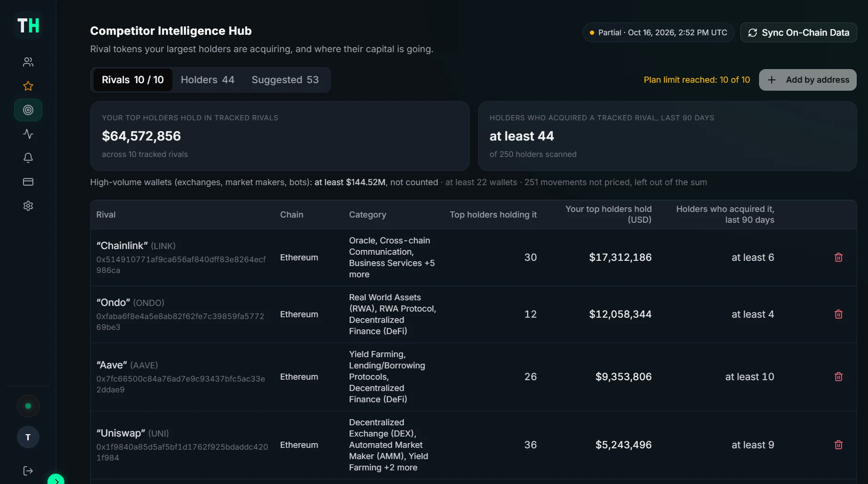Viewport: 868px width, 484px height.
Task: Open the T user avatar
Action: (x=28, y=437)
